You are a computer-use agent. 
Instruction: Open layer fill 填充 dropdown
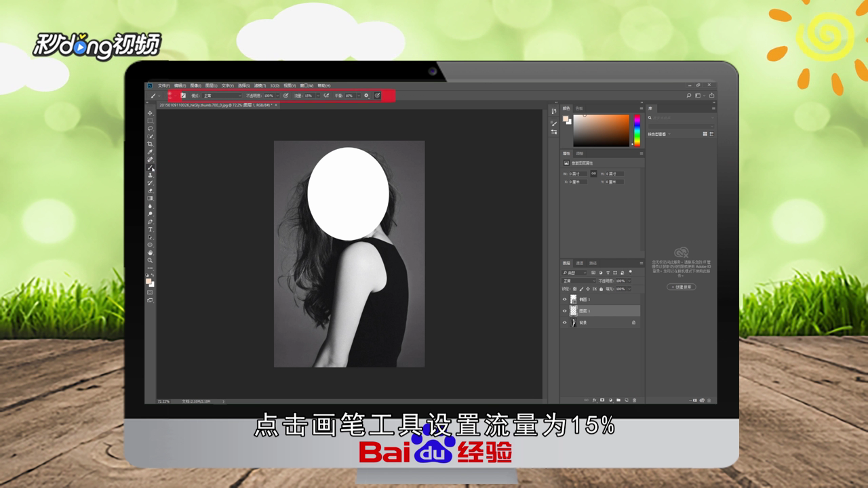click(x=629, y=289)
